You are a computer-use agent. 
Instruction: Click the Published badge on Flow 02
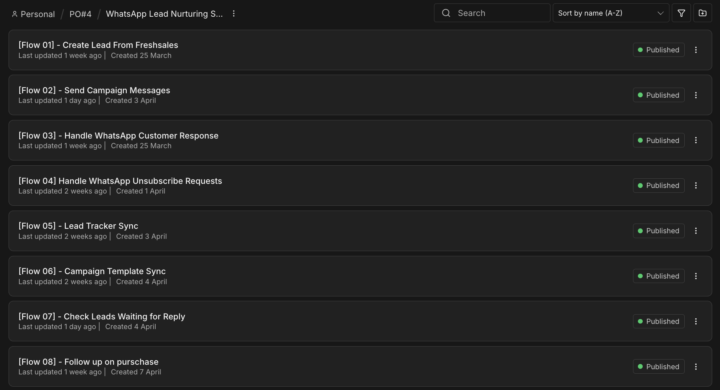coord(658,95)
